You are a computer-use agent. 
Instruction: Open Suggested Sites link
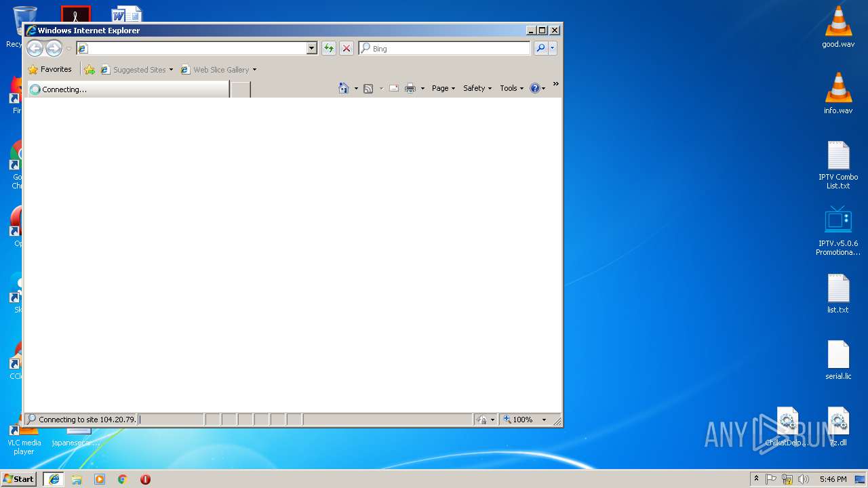click(133, 69)
